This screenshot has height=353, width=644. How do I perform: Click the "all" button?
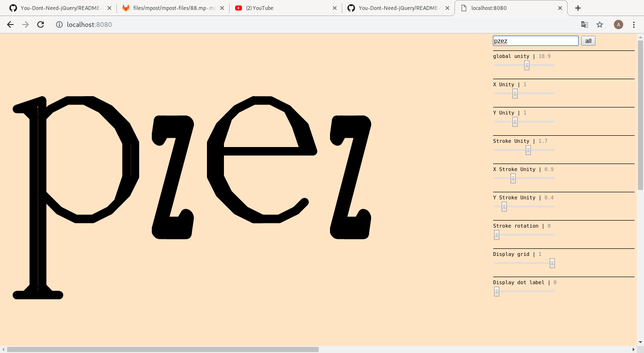(x=588, y=41)
